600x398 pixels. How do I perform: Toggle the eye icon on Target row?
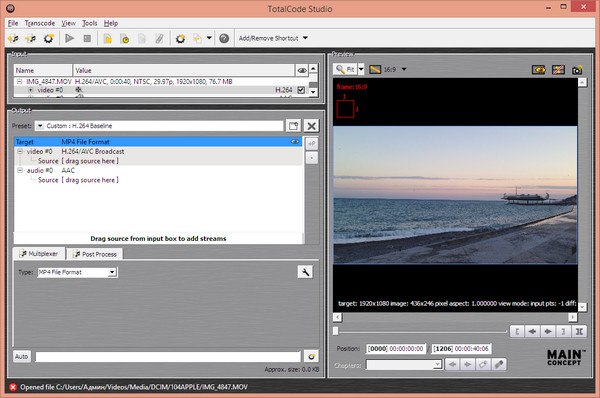point(295,142)
